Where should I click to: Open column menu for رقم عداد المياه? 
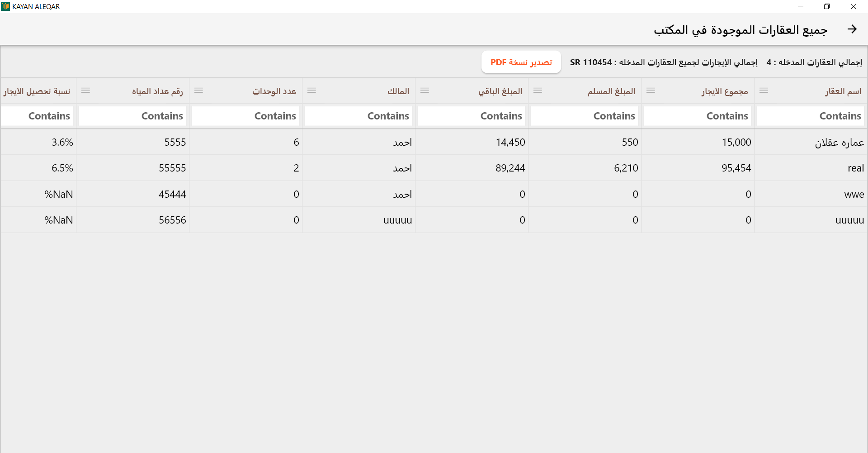[x=85, y=91]
